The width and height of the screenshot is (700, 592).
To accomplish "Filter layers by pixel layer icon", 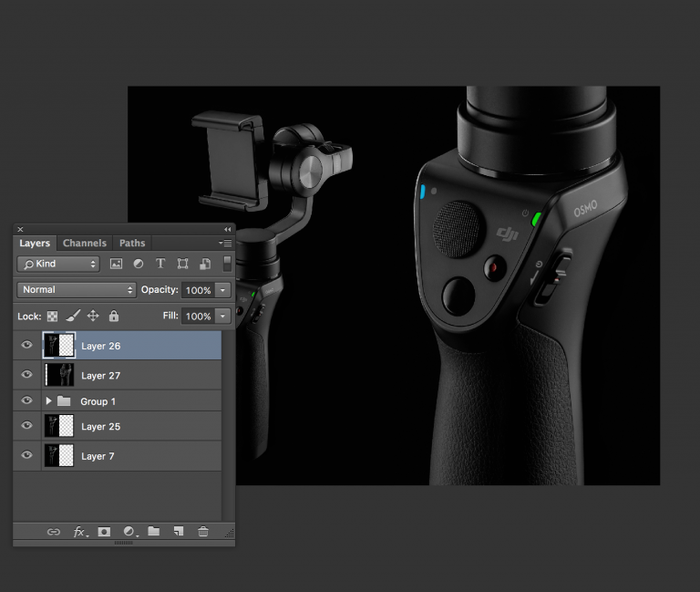I will pos(116,264).
